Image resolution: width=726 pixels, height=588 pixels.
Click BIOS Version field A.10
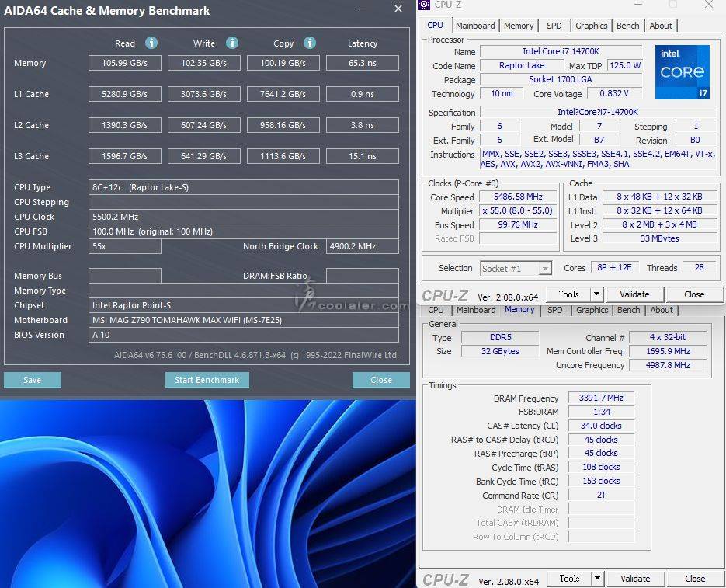(x=244, y=335)
